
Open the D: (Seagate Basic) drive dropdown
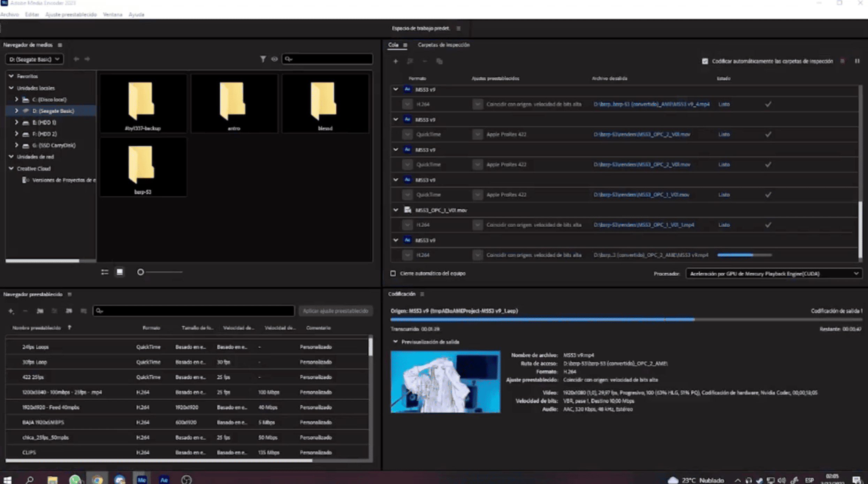point(34,59)
